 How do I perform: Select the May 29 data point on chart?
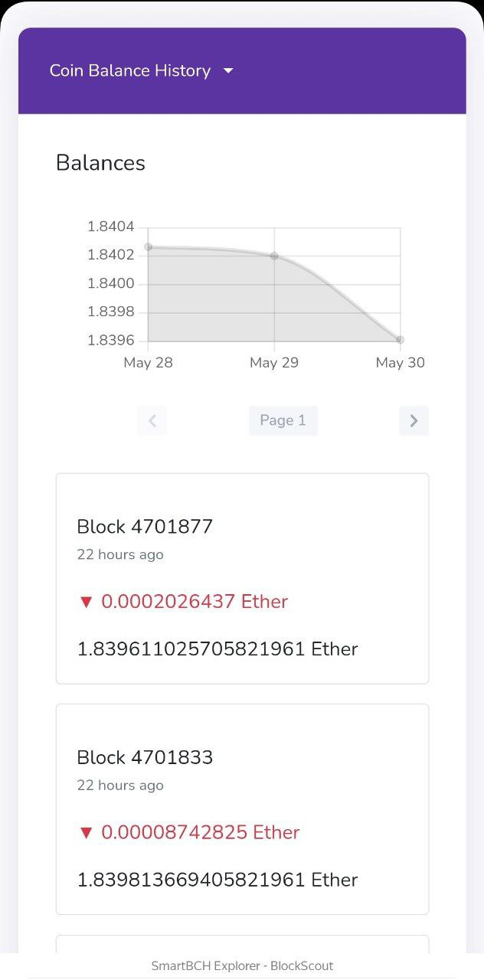click(x=274, y=256)
